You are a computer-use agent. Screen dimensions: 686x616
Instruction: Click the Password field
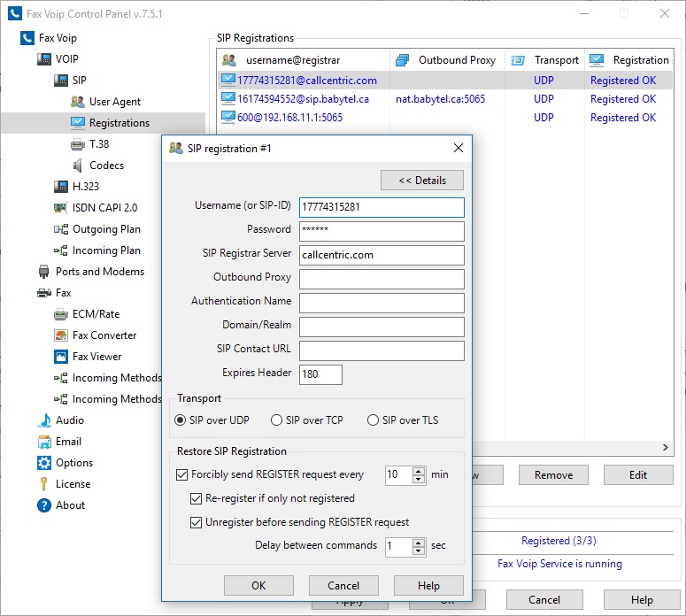click(x=382, y=231)
